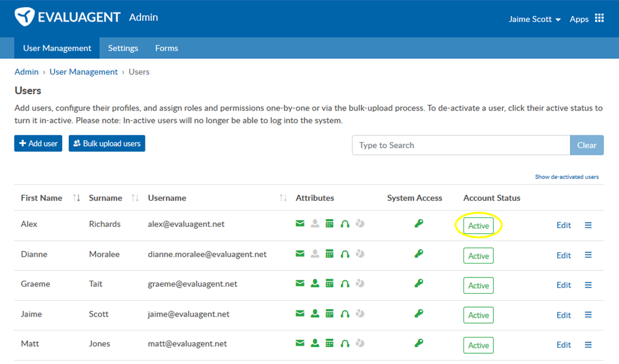The image size is (619, 364).
Task: Open the row menu for Matt Jones
Action: (588, 344)
